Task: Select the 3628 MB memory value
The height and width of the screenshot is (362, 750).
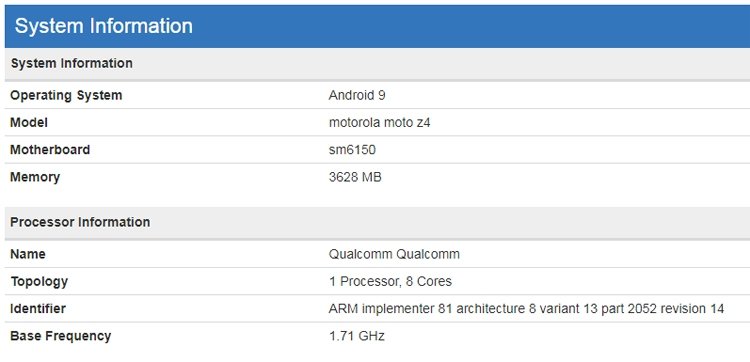Action: click(355, 177)
